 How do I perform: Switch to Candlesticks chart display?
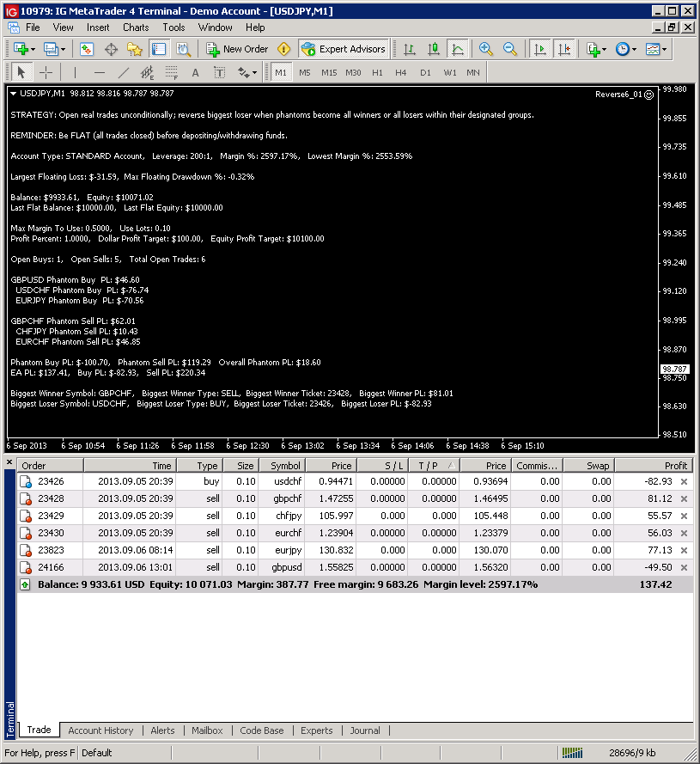pyautogui.click(x=433, y=49)
